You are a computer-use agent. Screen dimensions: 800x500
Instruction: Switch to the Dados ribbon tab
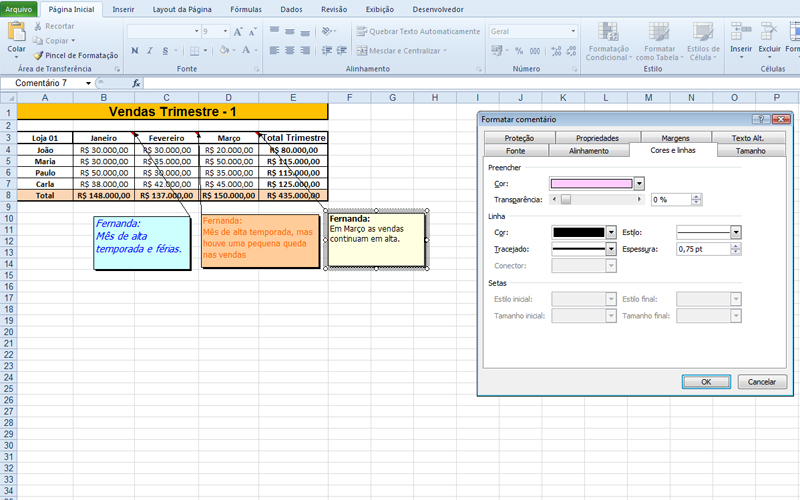tap(291, 9)
